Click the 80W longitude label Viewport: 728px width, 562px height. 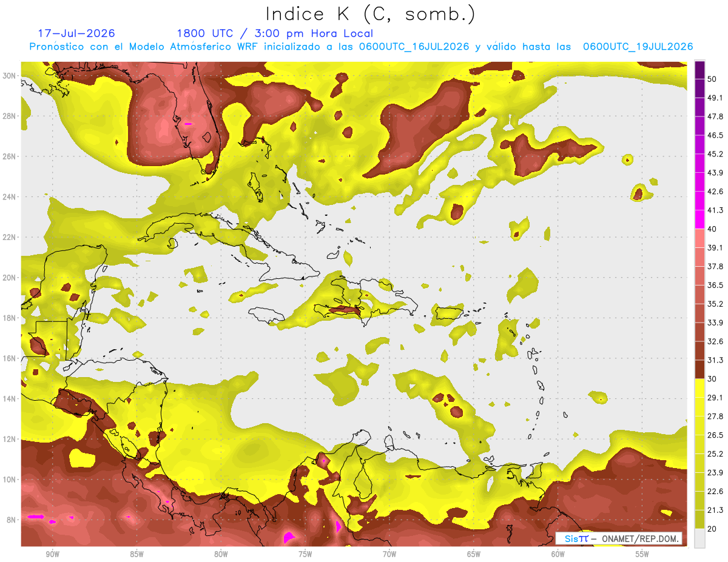click(x=221, y=554)
